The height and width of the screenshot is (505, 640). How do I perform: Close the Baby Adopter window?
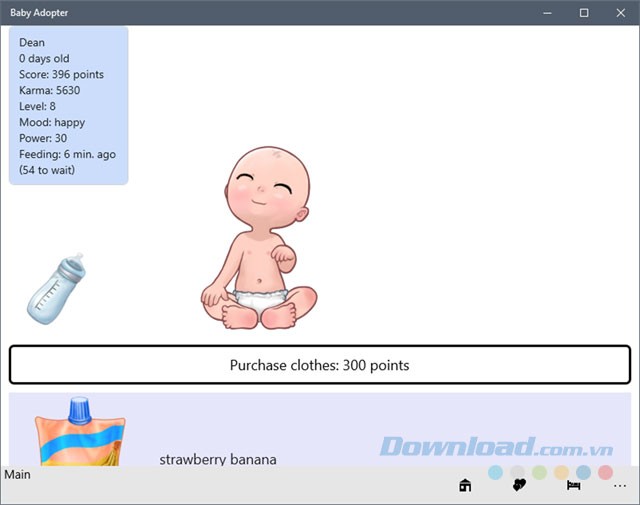pyautogui.click(x=621, y=13)
